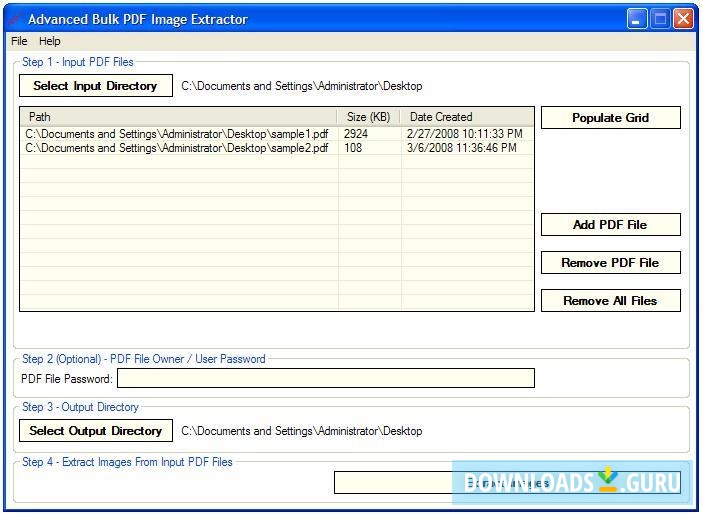
Task: Sort grid by Date Created column header
Action: tap(467, 117)
